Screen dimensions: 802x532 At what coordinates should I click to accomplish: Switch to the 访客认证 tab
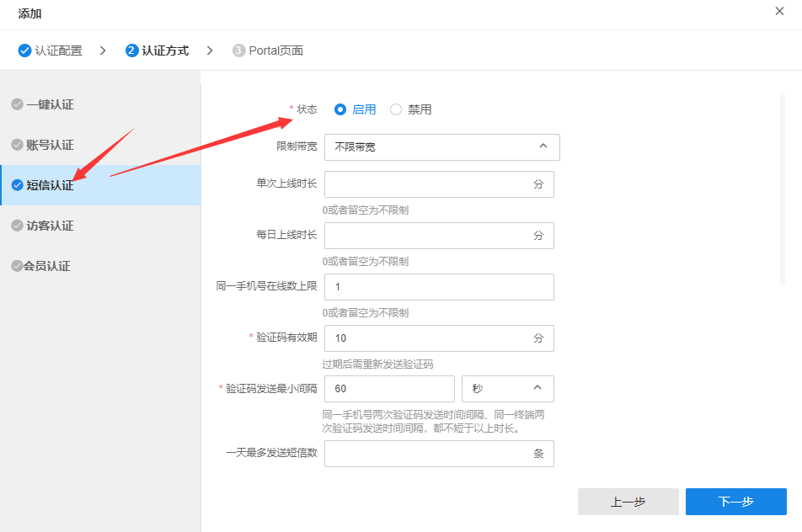tap(51, 226)
